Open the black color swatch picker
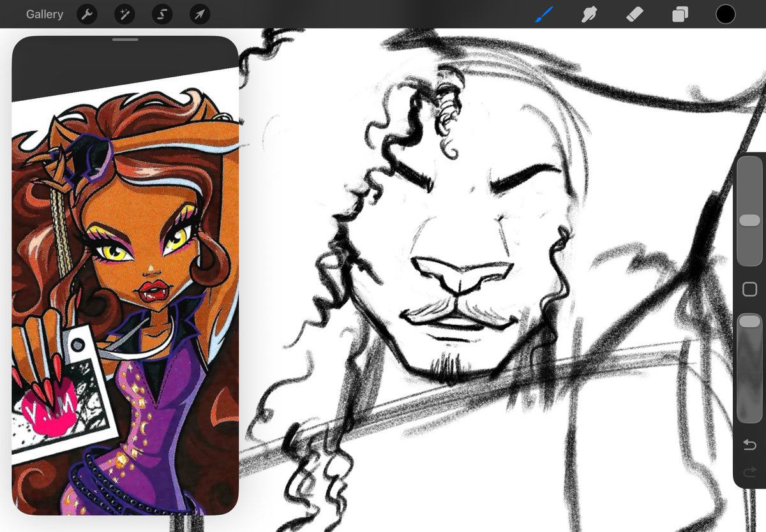 725,14
